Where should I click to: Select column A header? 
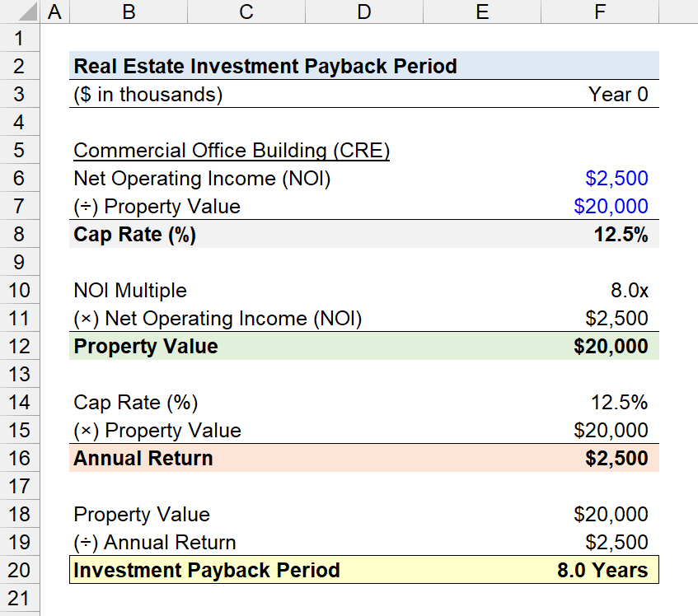54,12
